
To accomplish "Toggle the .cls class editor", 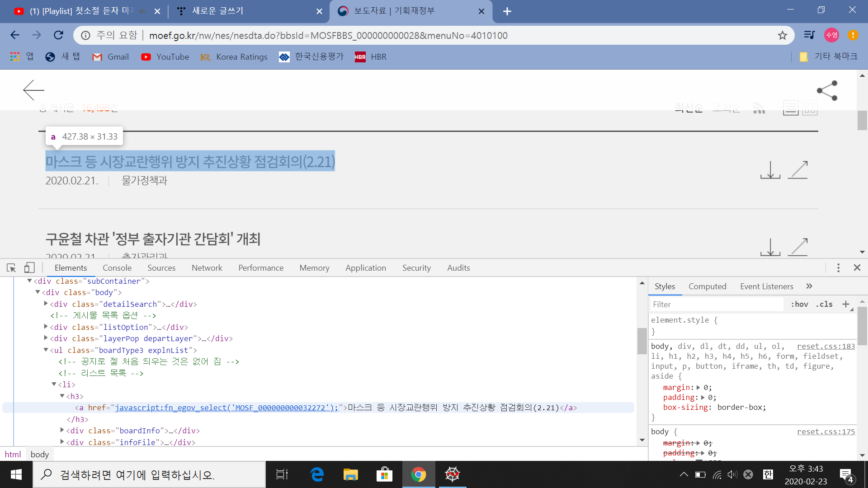I will coord(824,305).
